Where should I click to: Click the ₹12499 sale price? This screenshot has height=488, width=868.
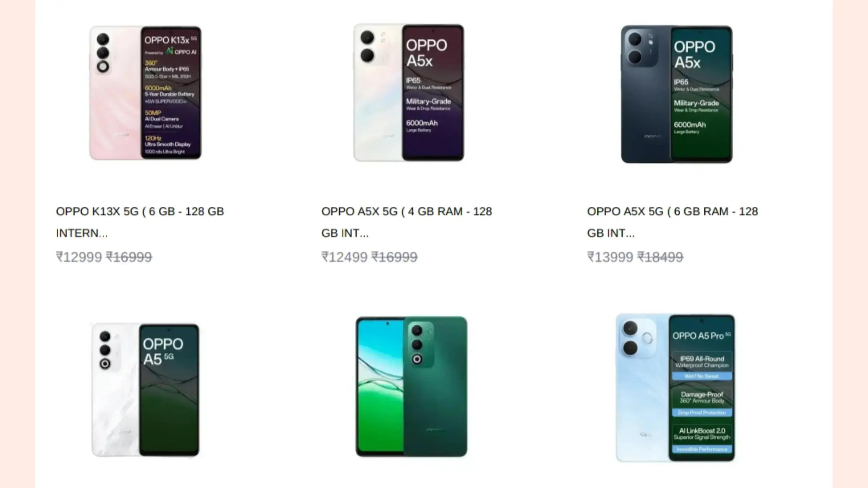(344, 257)
